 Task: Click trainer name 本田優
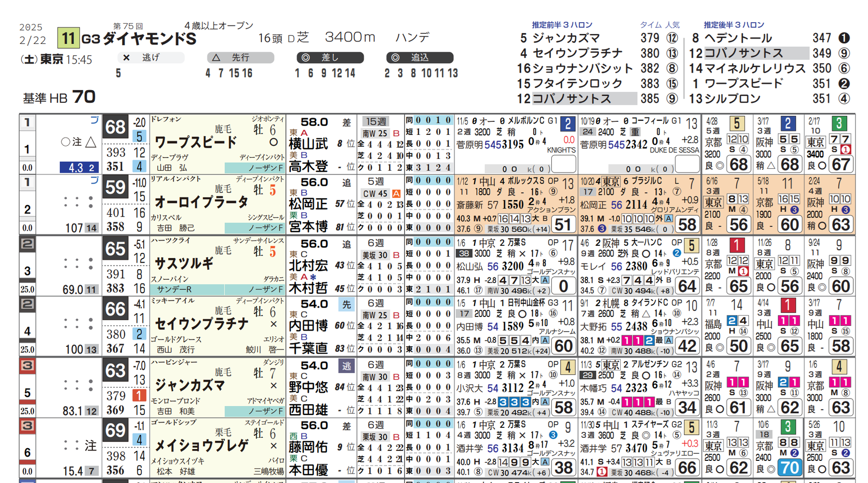tap(308, 470)
